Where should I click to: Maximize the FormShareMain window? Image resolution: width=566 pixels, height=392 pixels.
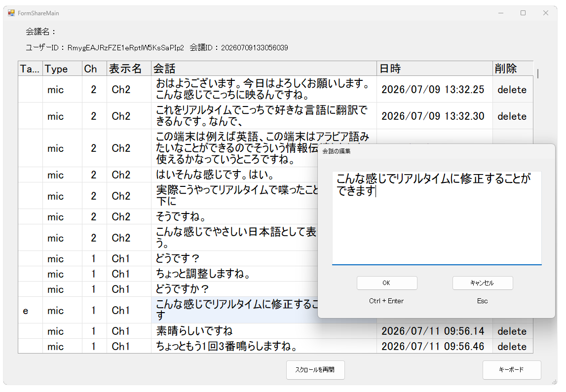coord(523,13)
